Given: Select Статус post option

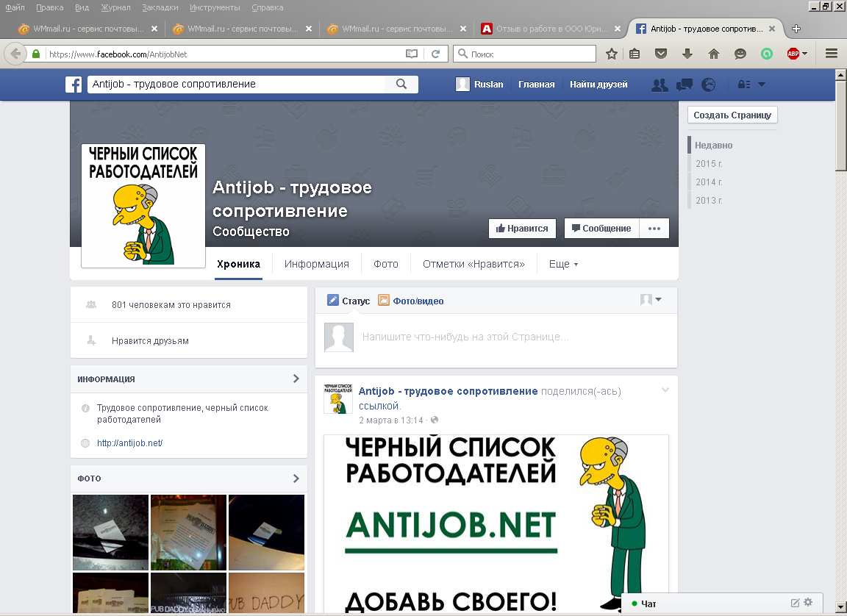Looking at the screenshot, I should pos(349,301).
